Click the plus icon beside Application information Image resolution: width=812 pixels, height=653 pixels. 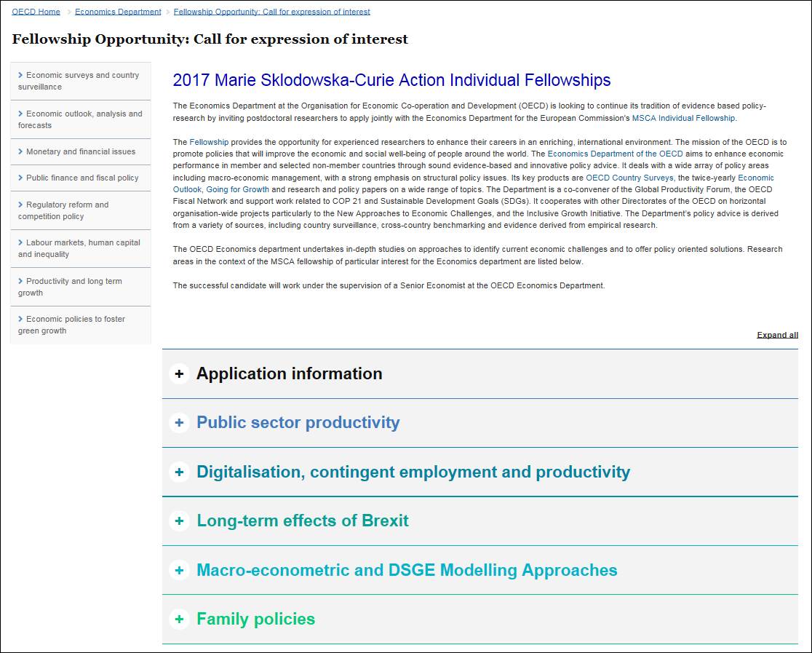[179, 373]
